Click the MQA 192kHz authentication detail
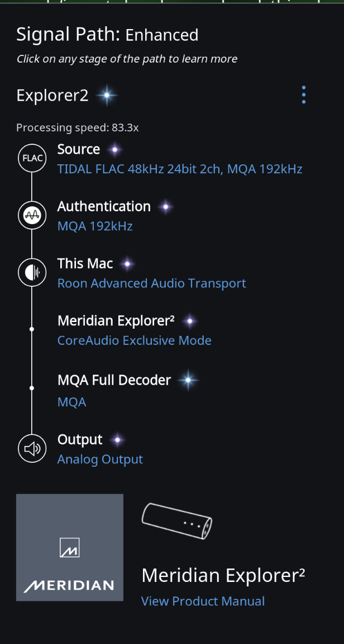The image size is (344, 644). pos(95,226)
